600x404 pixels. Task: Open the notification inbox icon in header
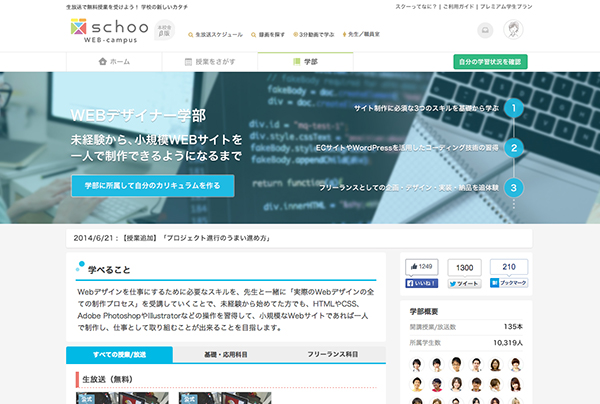483,31
